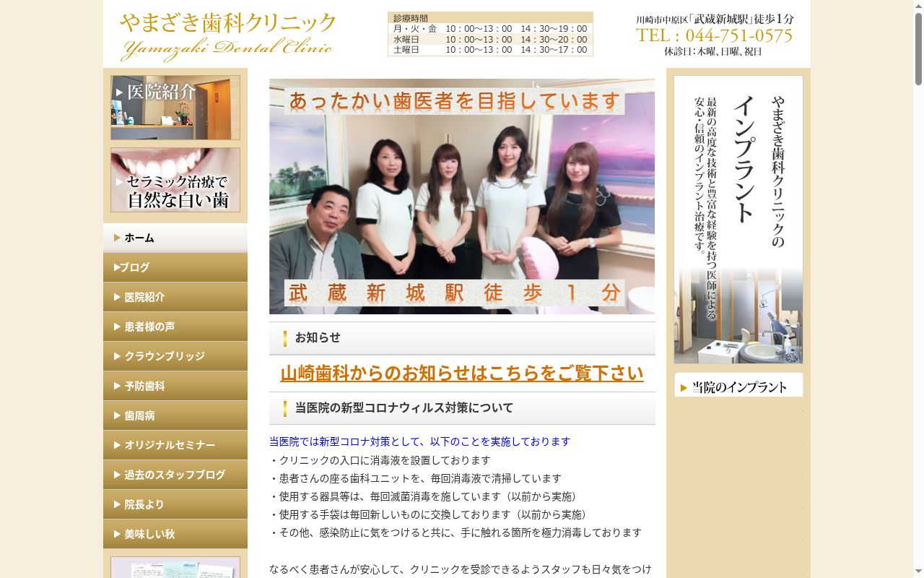Open the インプラント vertical banner
Screen dimensions: 924x578
738,220
